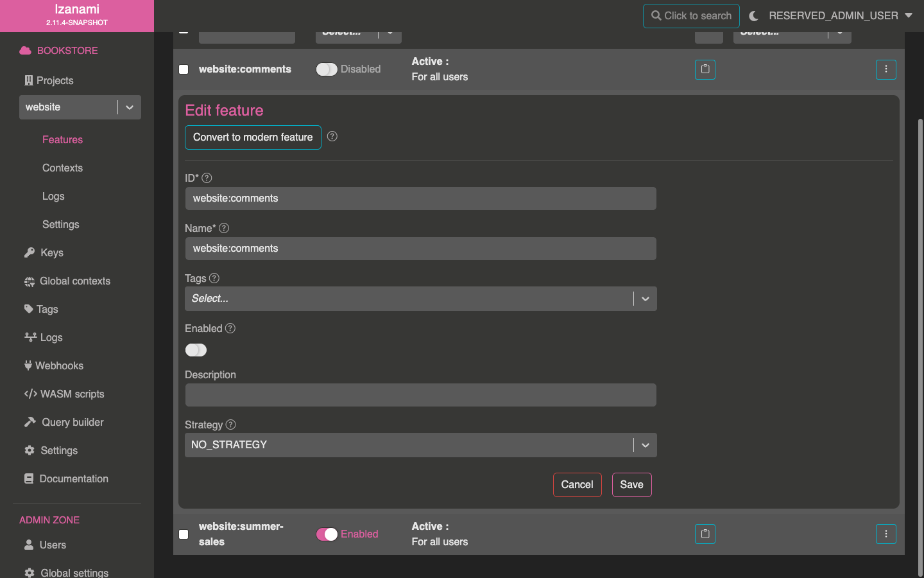The image size is (924, 578).
Task: Click the help icon beside Convert to modern feature
Action: coord(332,136)
